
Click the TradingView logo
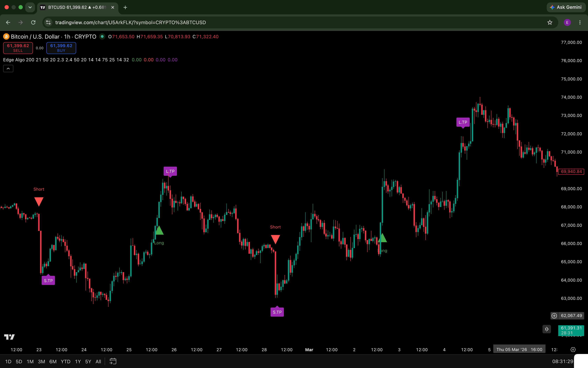point(9,337)
